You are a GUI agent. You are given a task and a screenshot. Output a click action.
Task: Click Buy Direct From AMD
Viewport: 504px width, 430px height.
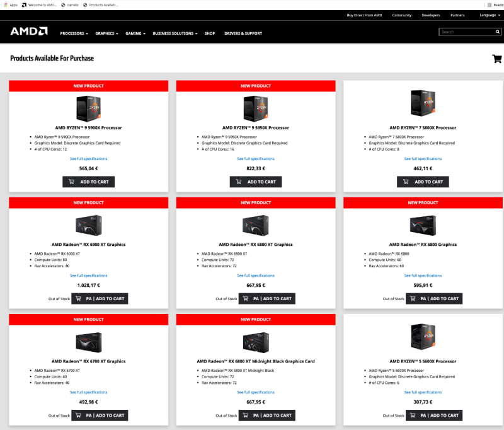(x=364, y=15)
